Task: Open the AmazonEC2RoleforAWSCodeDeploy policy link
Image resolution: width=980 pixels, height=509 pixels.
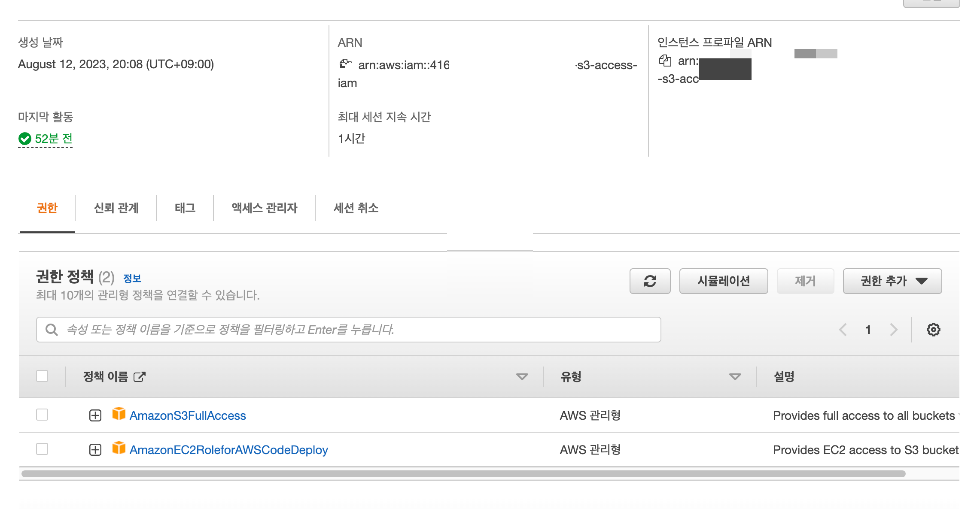Action: pyautogui.click(x=228, y=450)
